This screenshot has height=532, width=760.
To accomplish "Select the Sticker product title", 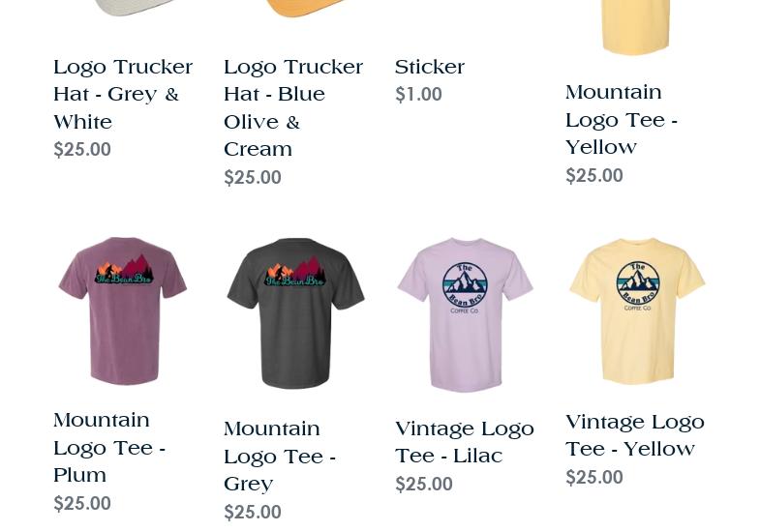I will click(x=430, y=67).
